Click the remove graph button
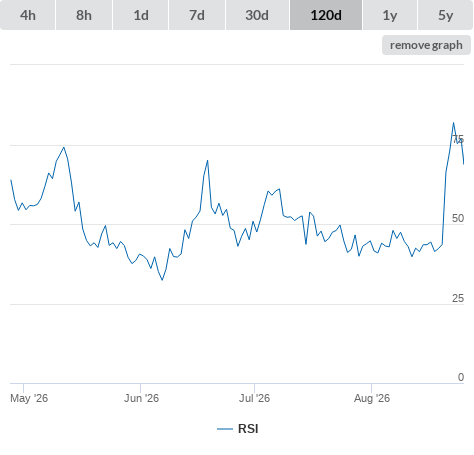 426,45
